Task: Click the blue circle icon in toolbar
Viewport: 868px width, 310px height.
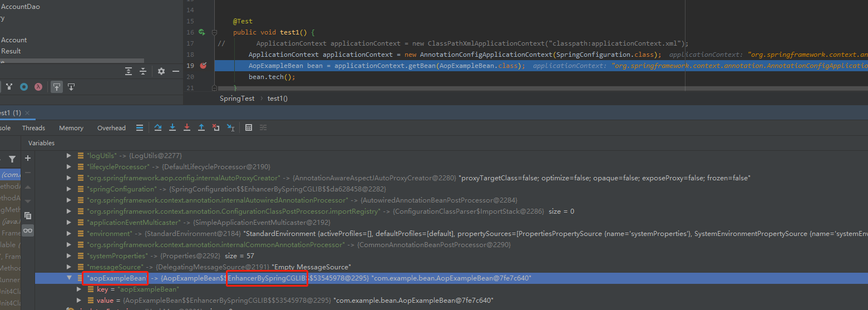Action: click(24, 87)
